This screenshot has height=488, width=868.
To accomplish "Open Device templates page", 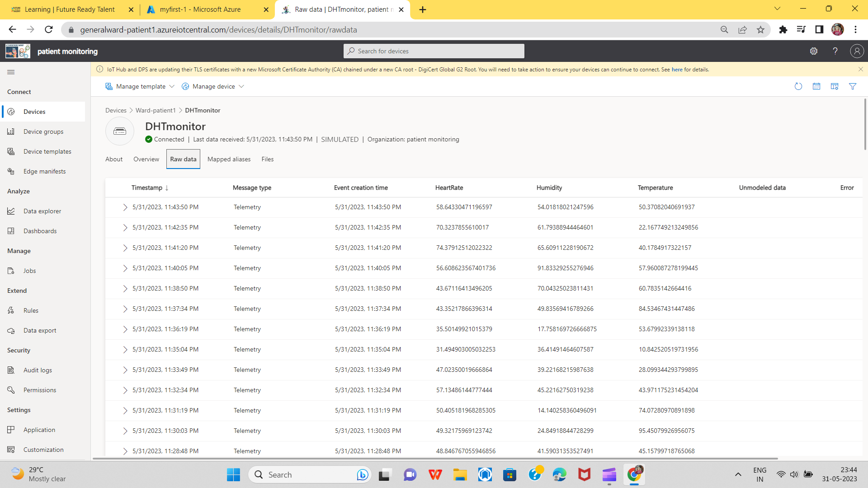I will pyautogui.click(x=47, y=151).
